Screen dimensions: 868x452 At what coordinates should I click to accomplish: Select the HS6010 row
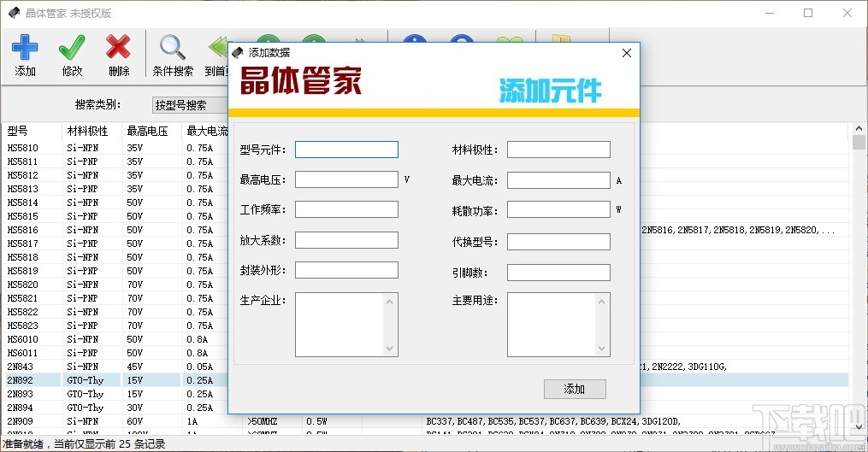click(115, 339)
